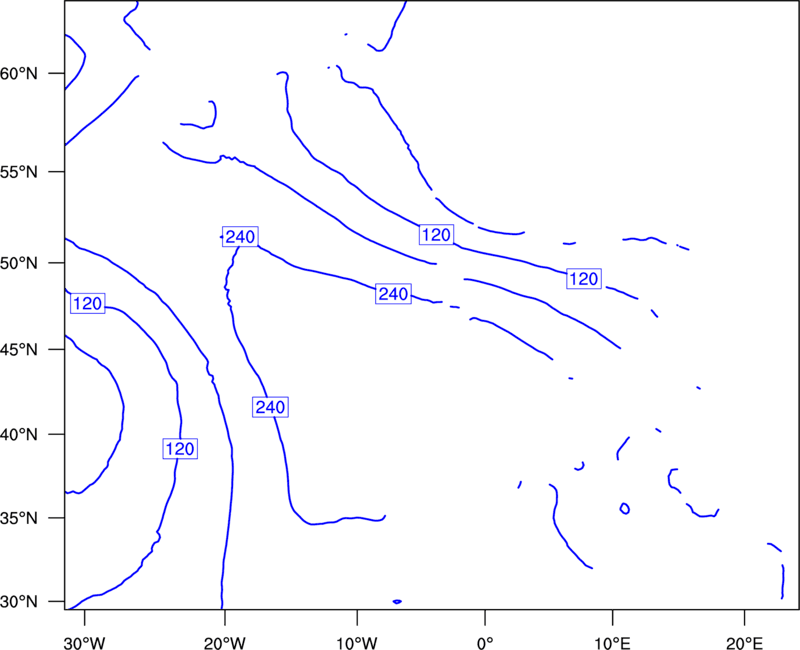Click the 120 contour label near 4°W 51°N
800x650 pixels.
click(x=437, y=234)
